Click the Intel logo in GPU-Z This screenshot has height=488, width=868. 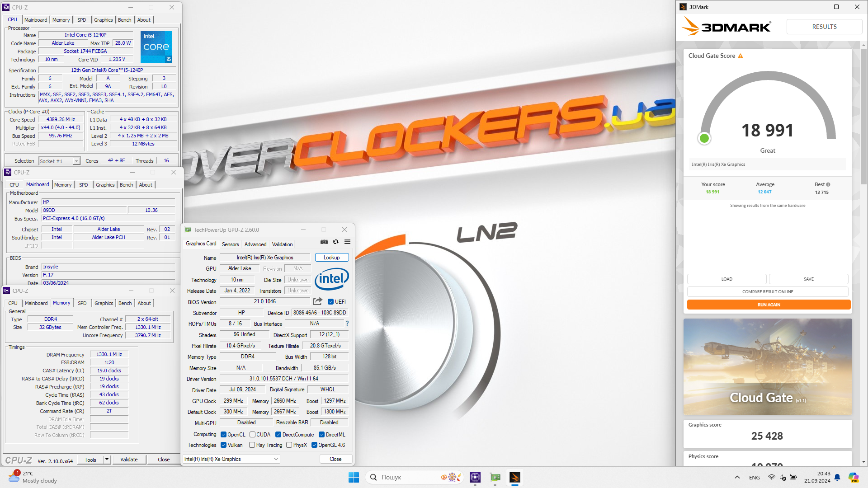[332, 279]
